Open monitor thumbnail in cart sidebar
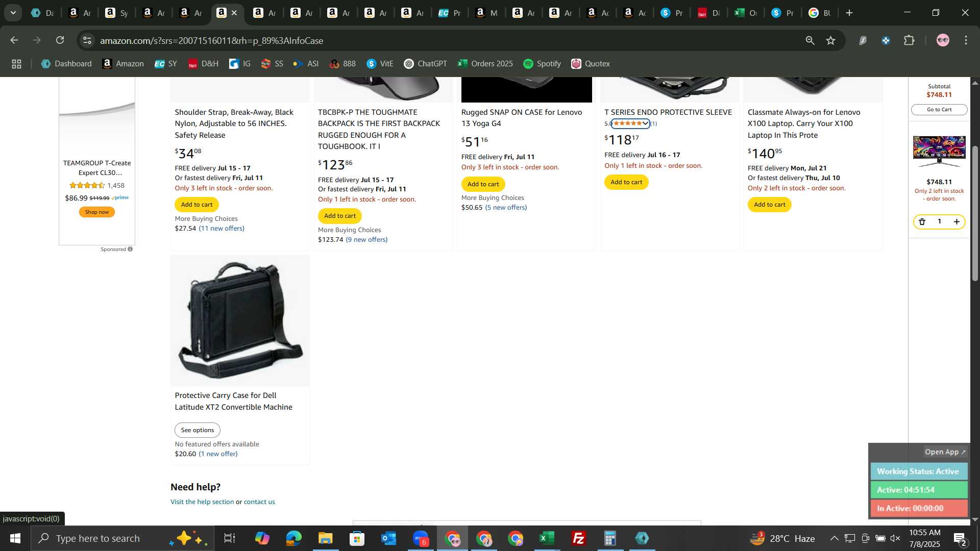 [939, 152]
